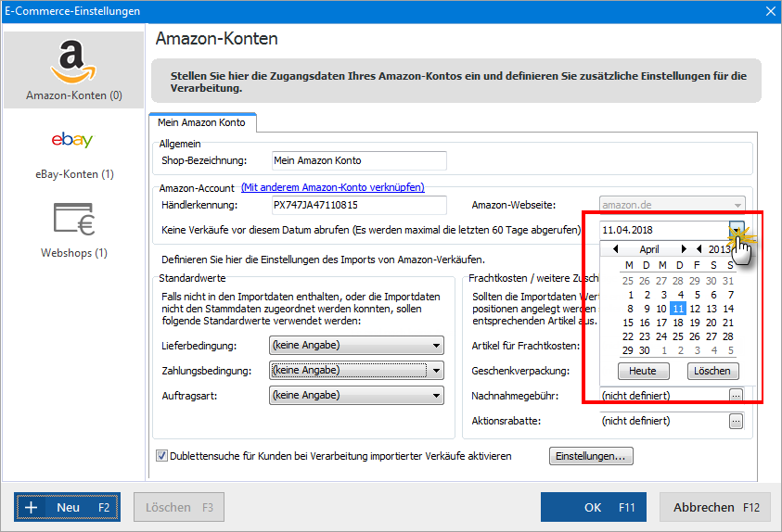Screen dimensions: 782x532
Task: Select day 11 highlighted in calendar
Action: [678, 309]
